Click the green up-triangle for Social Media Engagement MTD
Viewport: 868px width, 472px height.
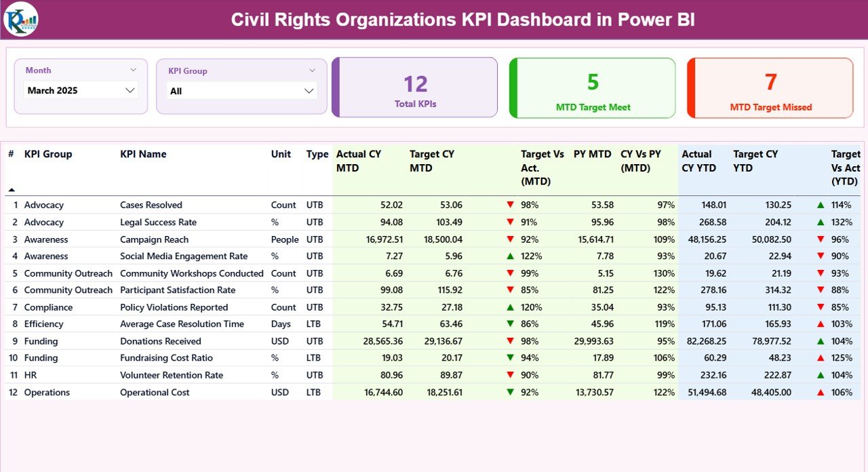click(510, 256)
